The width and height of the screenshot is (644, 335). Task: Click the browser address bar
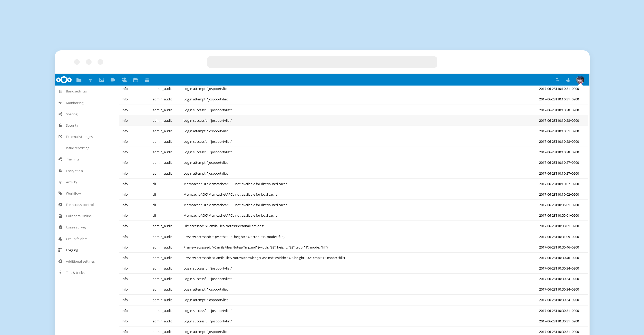322,62
